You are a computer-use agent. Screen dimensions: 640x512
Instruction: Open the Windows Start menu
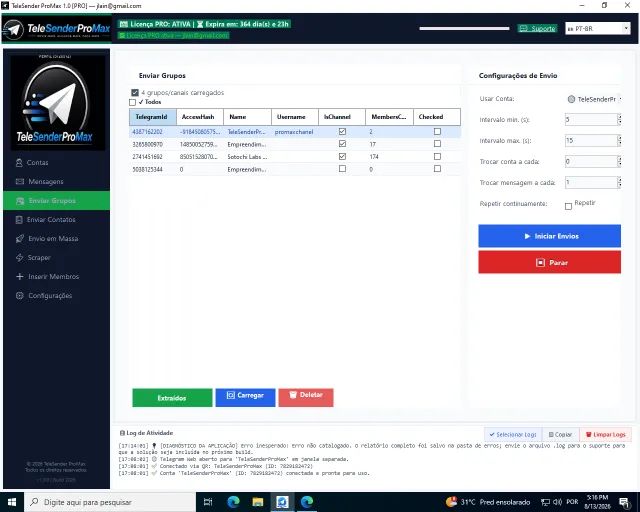tap(12, 502)
